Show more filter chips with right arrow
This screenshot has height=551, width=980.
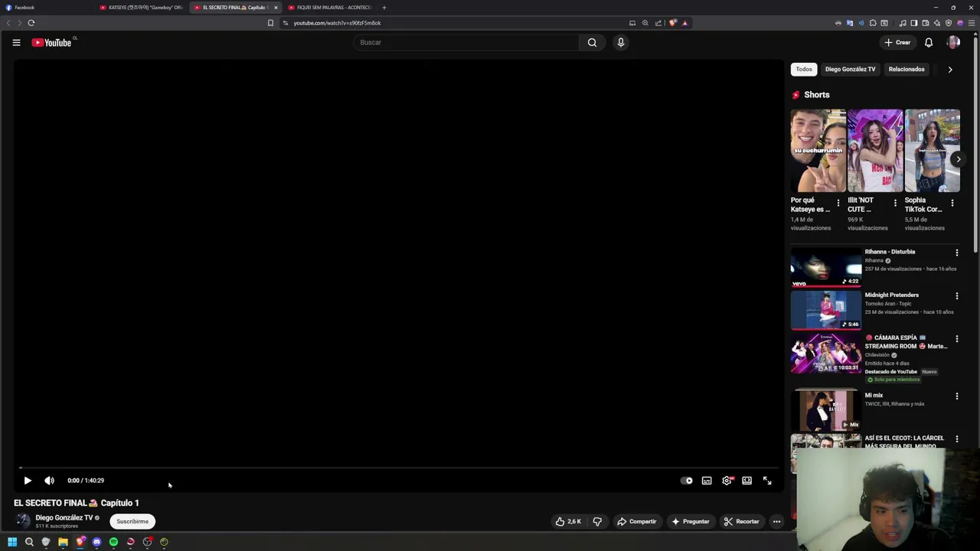click(x=950, y=70)
